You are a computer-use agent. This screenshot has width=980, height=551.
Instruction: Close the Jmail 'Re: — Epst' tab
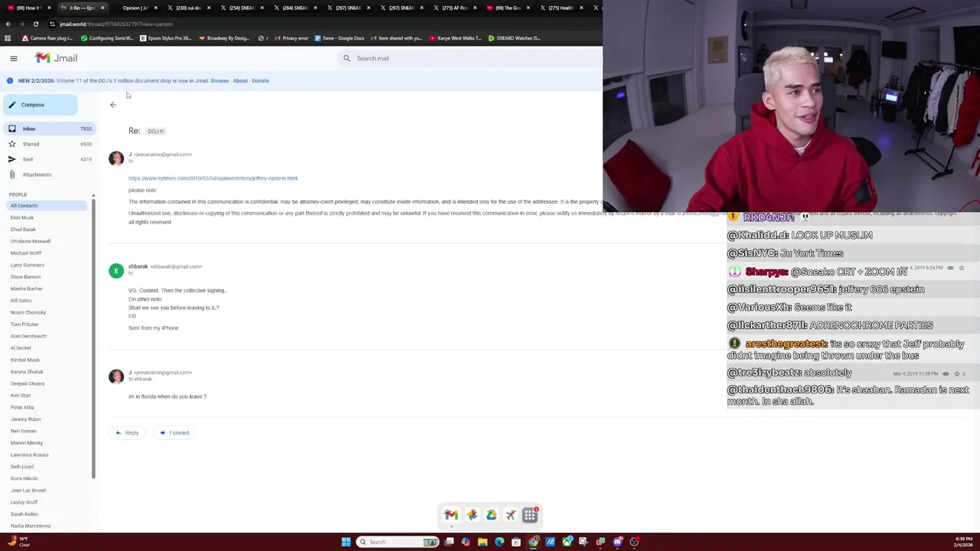click(102, 8)
